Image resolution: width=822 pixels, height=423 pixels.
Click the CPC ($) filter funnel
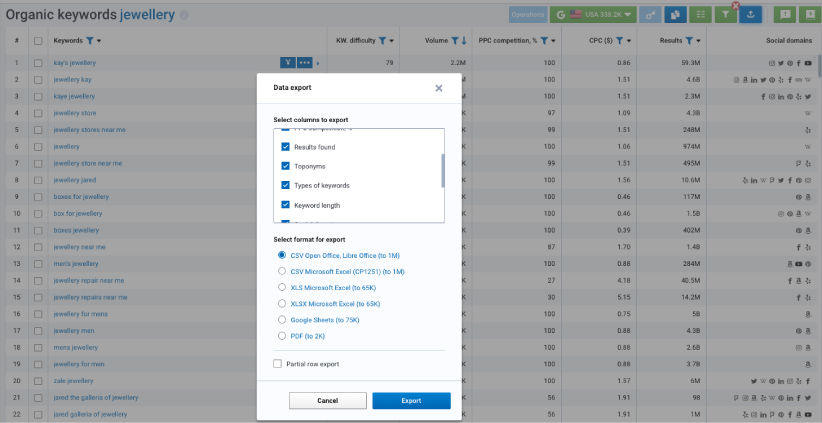(619, 40)
